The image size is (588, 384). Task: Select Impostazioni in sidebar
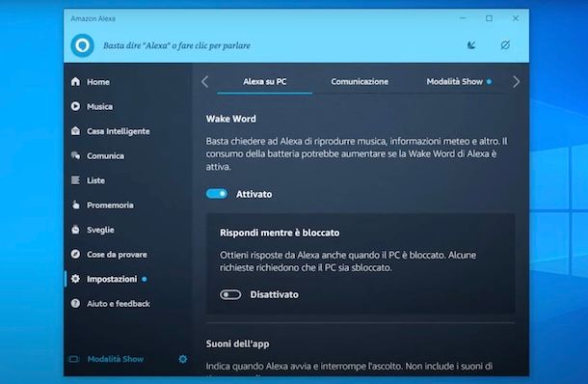[112, 279]
